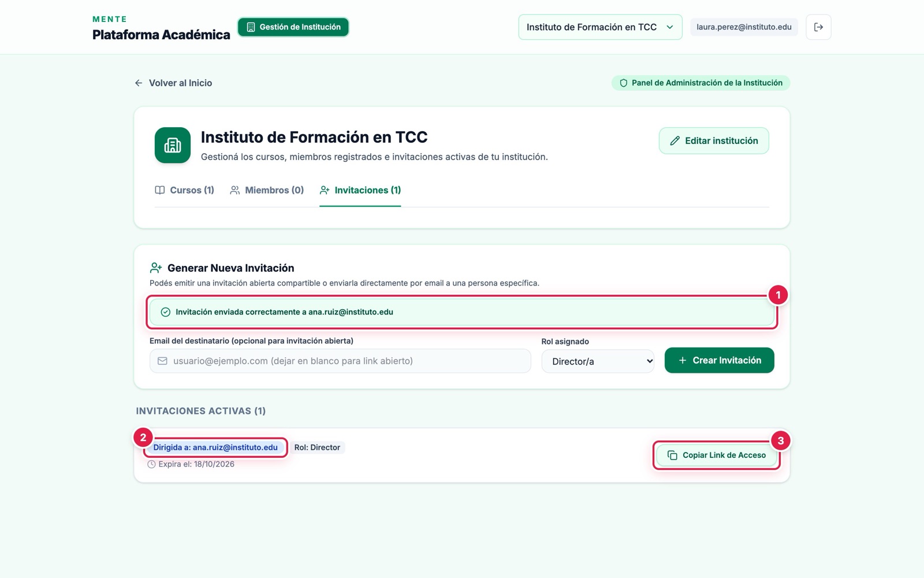Click the Editar institución button
924x578 pixels.
(x=714, y=141)
